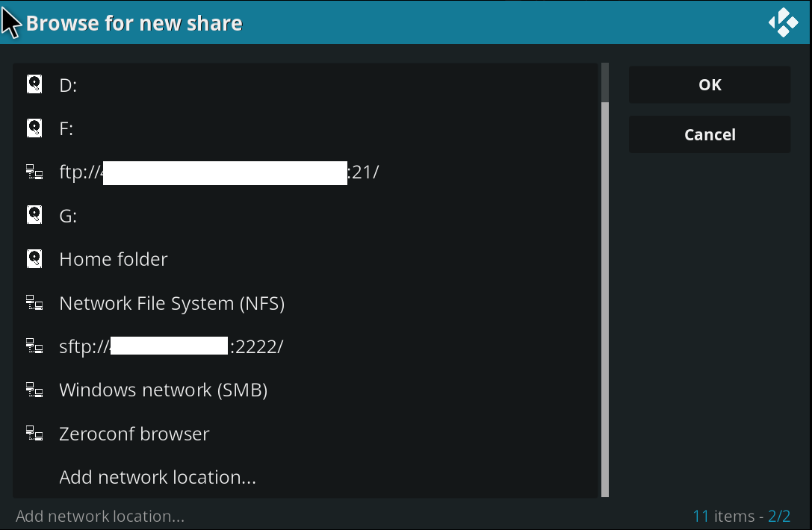
Task: Click the network icon next to Windows network
Action: [x=34, y=389]
